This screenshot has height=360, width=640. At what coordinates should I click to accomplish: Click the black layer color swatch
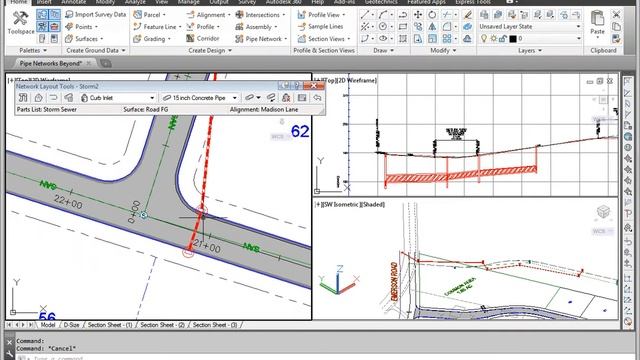[513, 39]
